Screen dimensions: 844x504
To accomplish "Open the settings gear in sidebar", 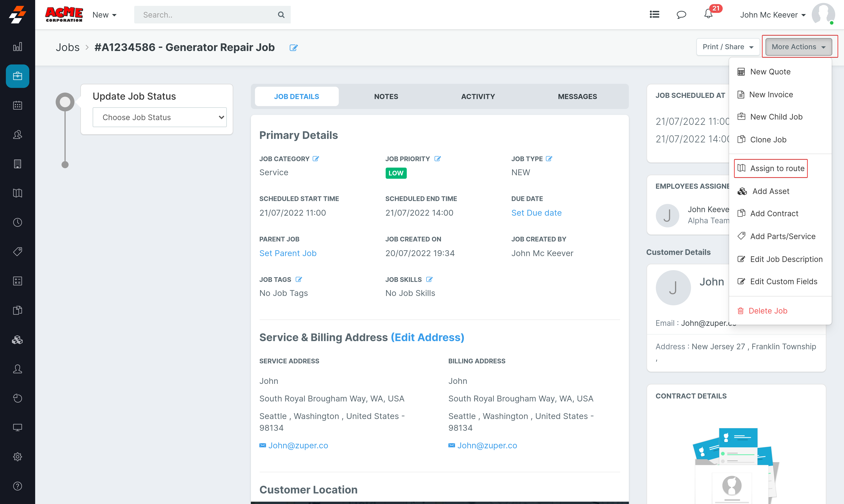I will [x=17, y=457].
